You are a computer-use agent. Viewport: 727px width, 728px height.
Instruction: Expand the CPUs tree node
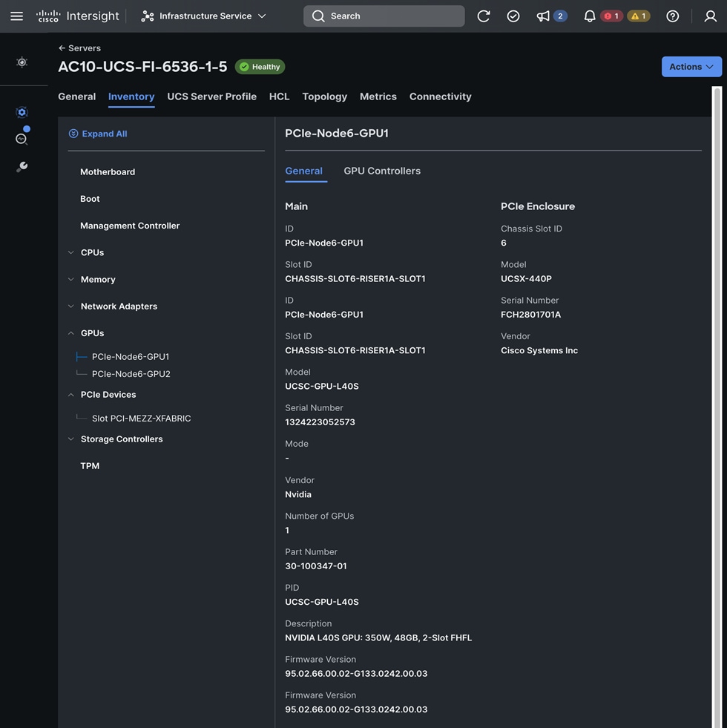click(x=71, y=252)
